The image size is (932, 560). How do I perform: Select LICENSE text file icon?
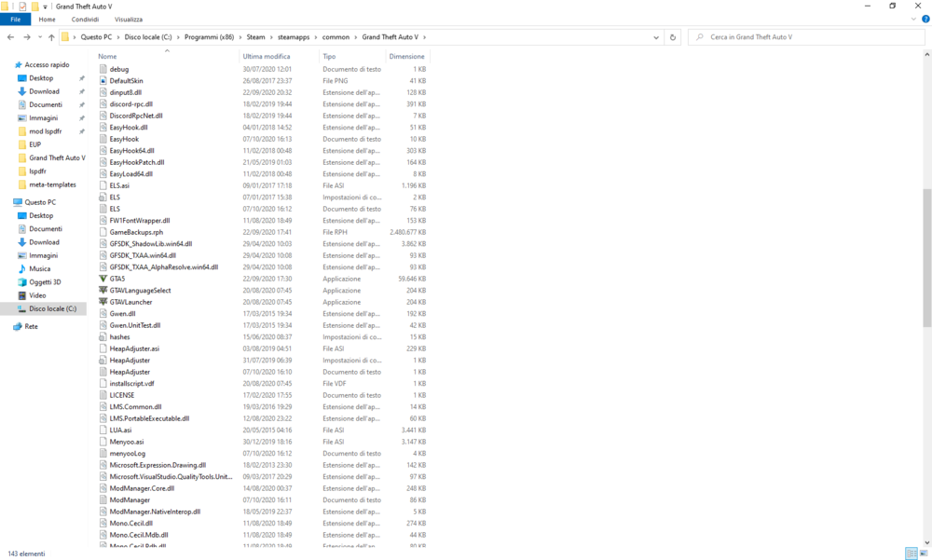[x=103, y=395]
